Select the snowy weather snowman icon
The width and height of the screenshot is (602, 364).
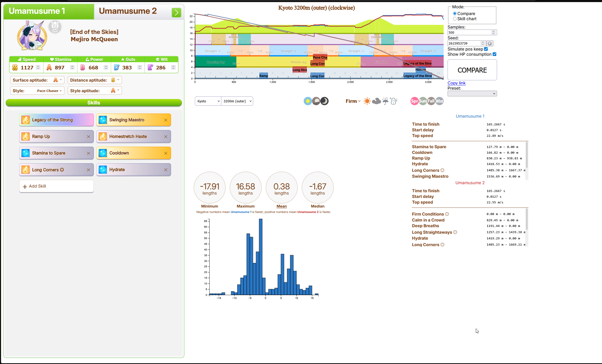click(x=394, y=101)
